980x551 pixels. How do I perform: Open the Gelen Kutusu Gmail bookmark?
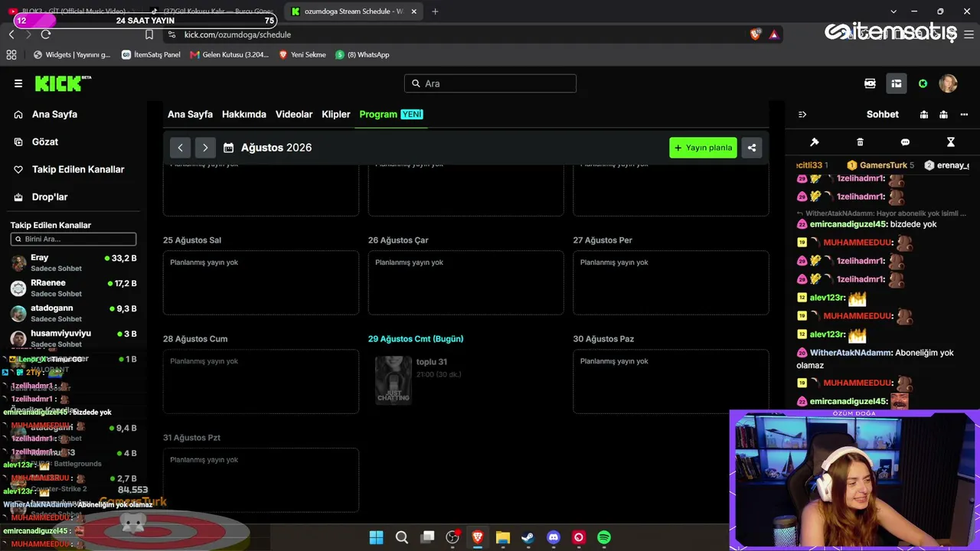[229, 54]
